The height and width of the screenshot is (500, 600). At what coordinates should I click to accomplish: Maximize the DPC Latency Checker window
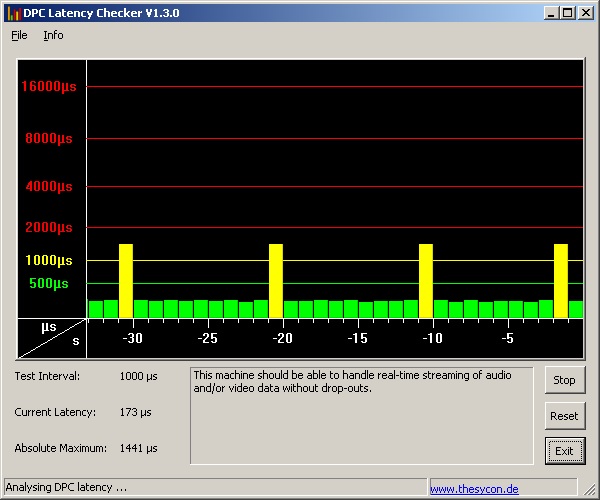coord(568,13)
